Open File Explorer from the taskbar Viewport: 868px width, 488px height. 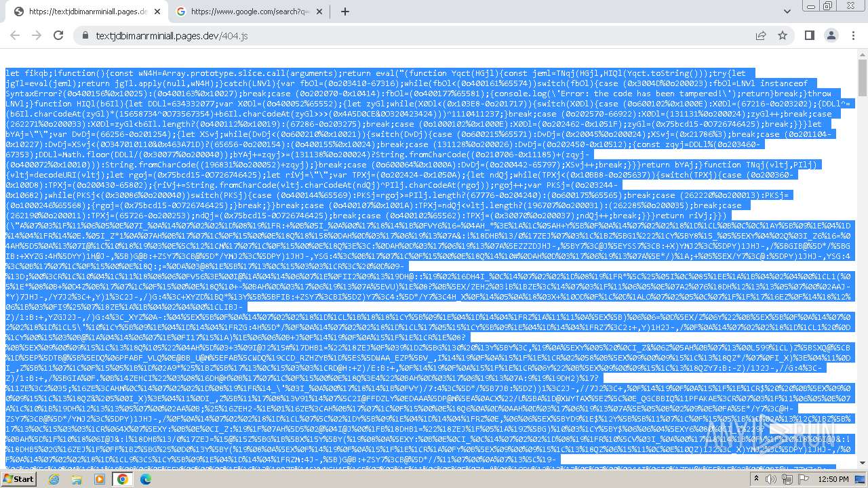tap(77, 479)
